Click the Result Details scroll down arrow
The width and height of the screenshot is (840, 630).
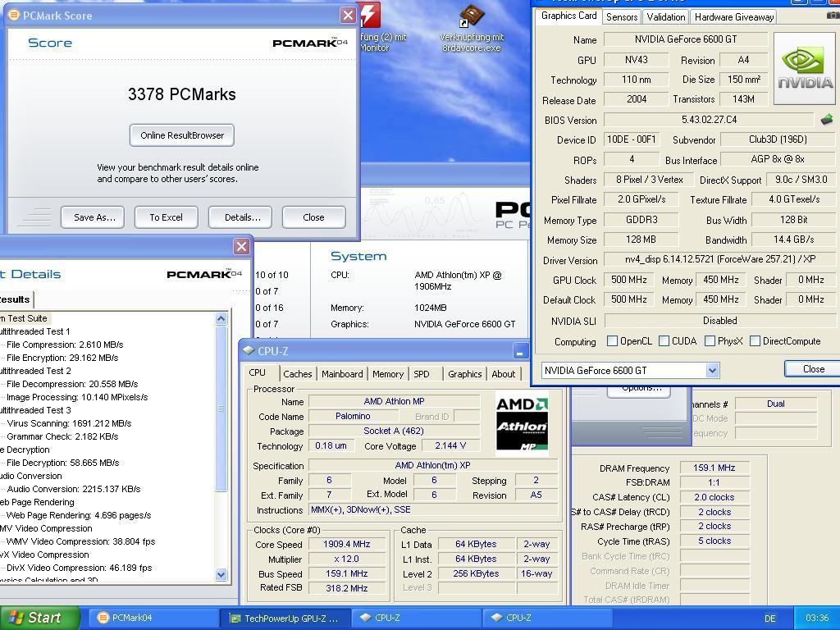[x=221, y=574]
